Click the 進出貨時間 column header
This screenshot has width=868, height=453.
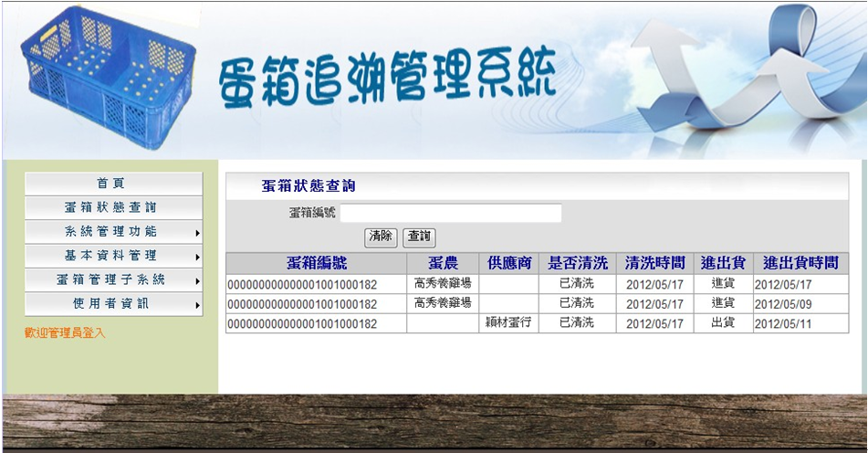coord(800,263)
